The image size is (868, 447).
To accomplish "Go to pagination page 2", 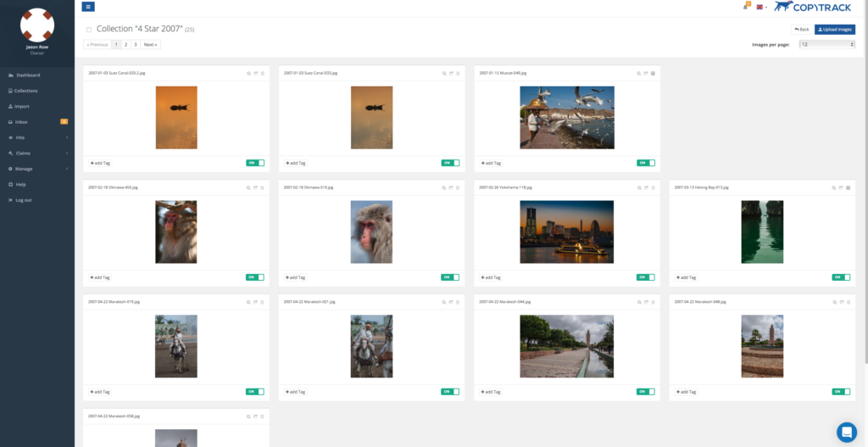I will click(x=125, y=44).
